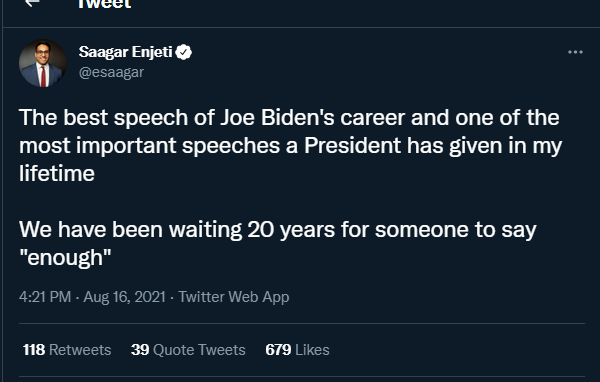Click the number 679 in likes stats
This screenshot has height=382, width=600.
click(278, 350)
